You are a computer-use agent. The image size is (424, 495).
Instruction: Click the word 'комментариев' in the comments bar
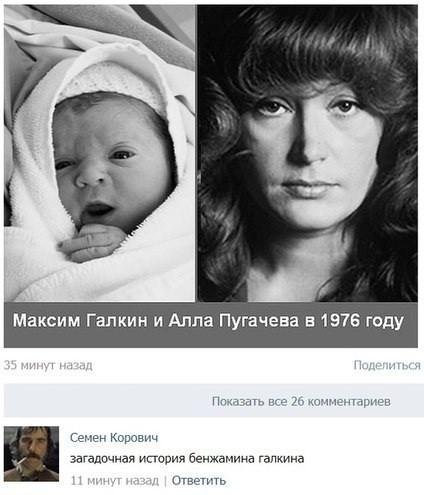[x=349, y=401]
